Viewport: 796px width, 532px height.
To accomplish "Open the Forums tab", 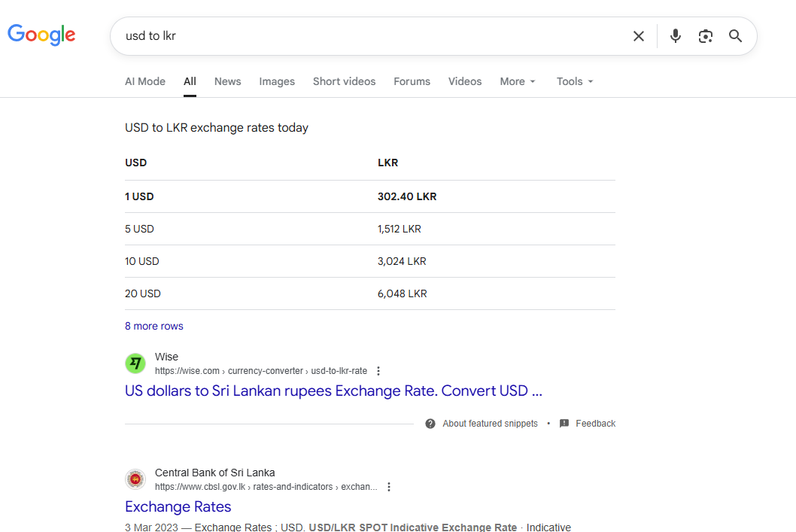I will pos(412,82).
